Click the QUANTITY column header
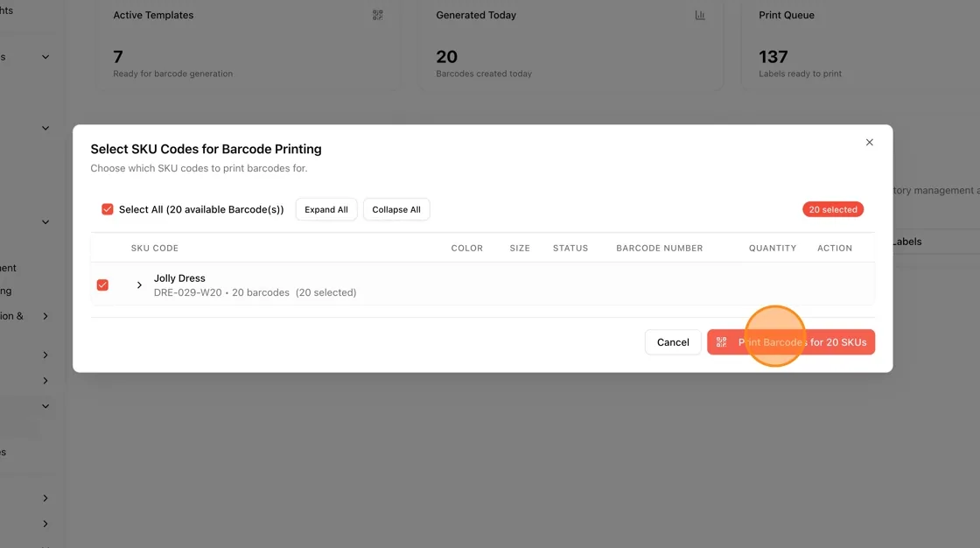Screen dimensions: 980x548 point(773,249)
